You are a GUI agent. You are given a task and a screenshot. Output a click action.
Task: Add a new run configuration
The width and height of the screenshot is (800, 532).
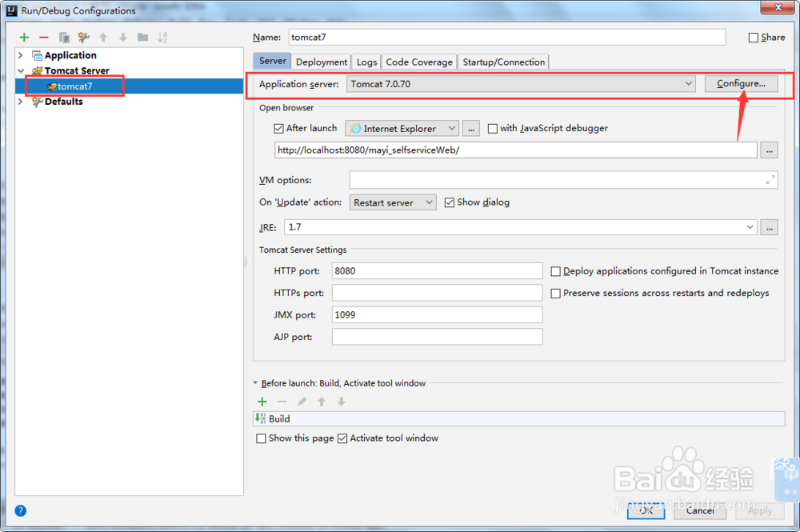(x=22, y=37)
